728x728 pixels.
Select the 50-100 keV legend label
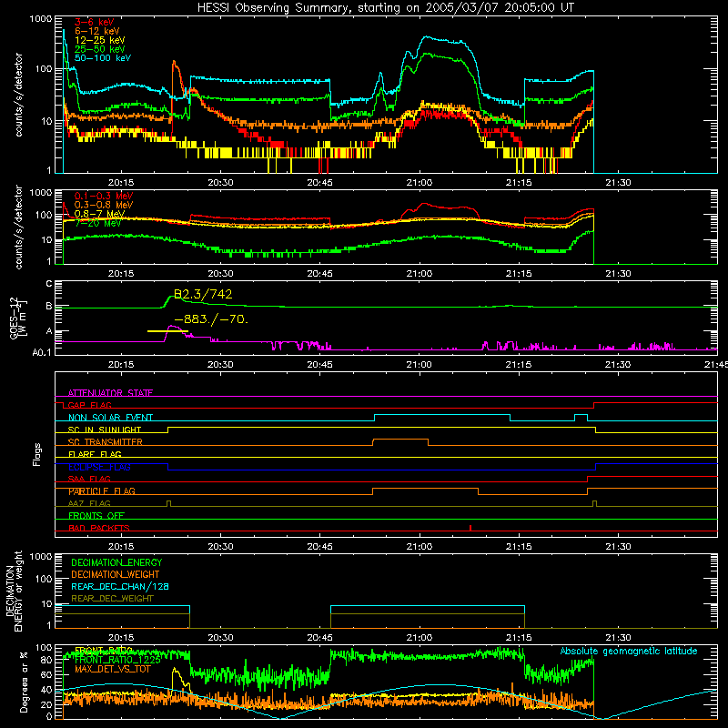[103, 58]
